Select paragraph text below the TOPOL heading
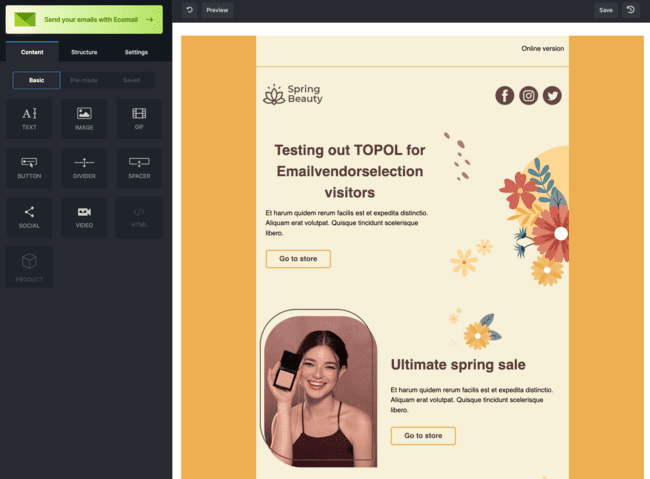Viewport: 650px width, 479px height. click(347, 223)
